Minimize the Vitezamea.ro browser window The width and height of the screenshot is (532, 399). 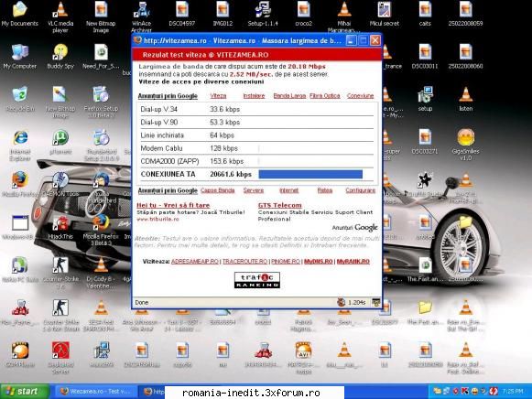point(352,40)
